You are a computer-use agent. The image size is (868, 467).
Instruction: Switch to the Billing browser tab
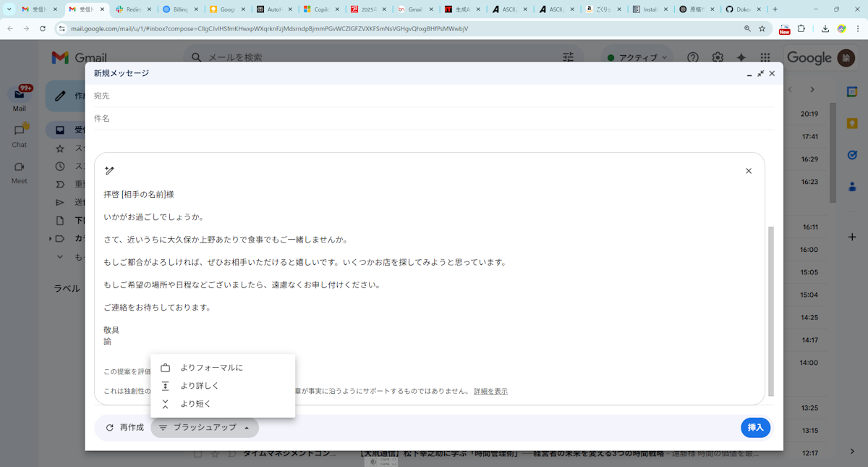tap(181, 9)
